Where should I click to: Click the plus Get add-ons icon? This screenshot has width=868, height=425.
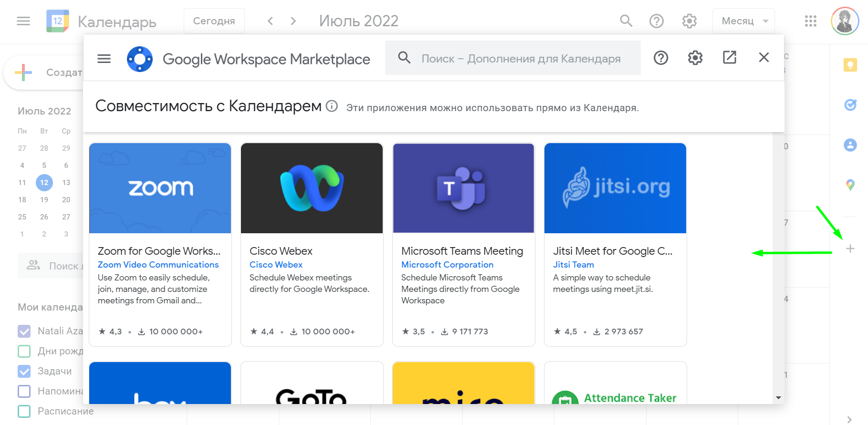pyautogui.click(x=850, y=249)
